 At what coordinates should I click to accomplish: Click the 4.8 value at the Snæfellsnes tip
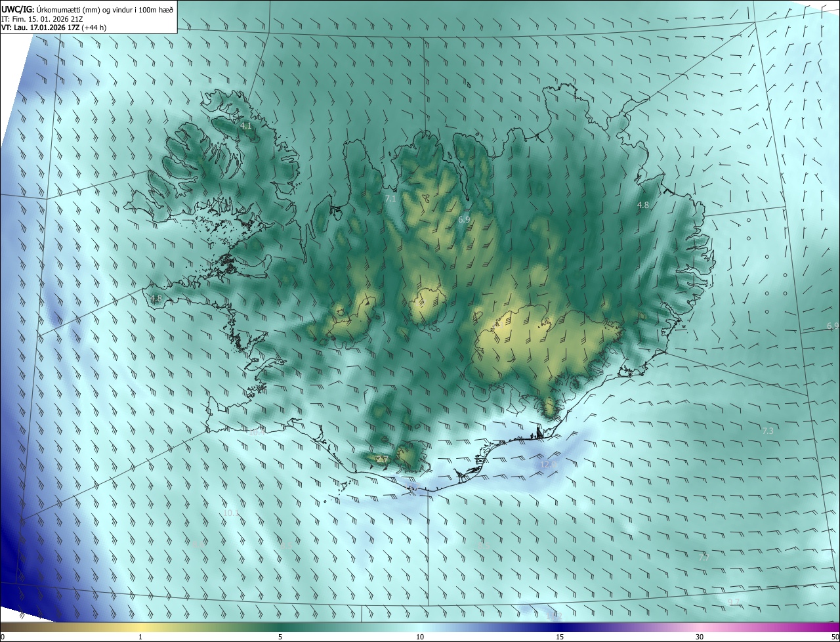pos(156,299)
